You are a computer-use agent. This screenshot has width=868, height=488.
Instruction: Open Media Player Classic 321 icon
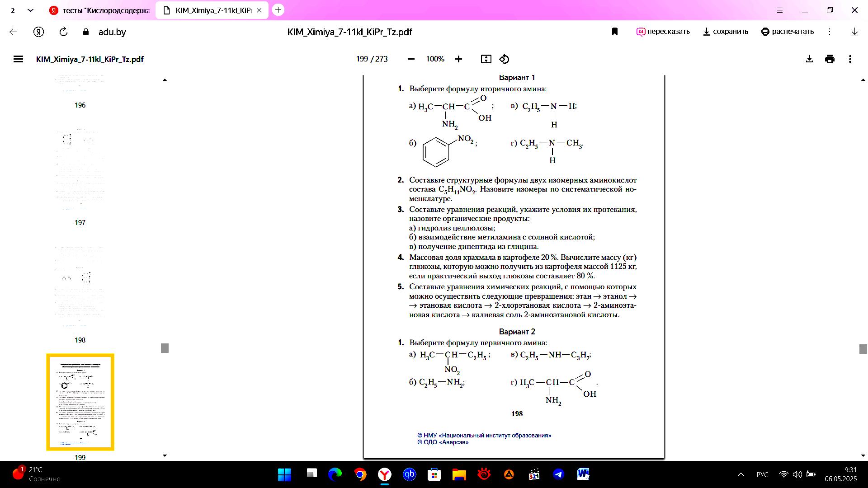coord(534,474)
